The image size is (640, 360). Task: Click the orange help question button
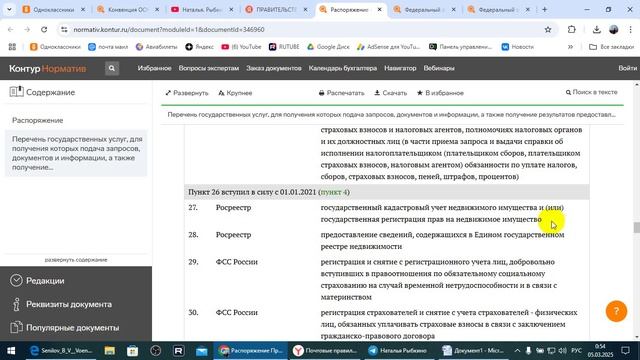pyautogui.click(x=616, y=311)
